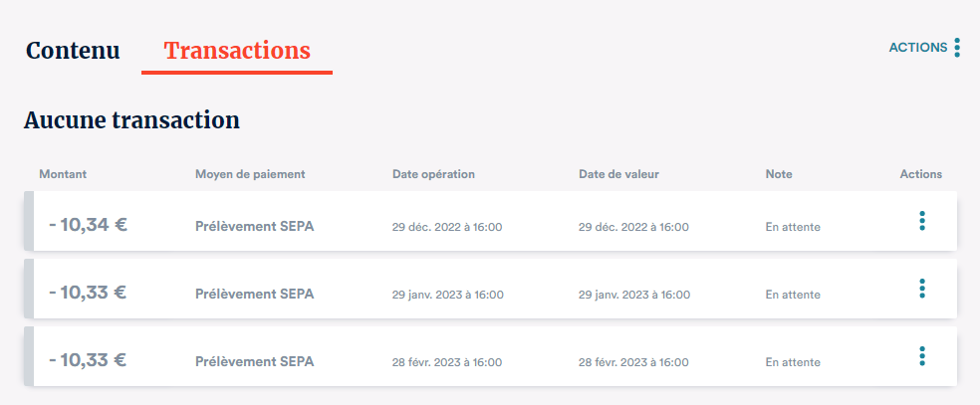The image size is (980, 405).
Task: Open three-dot menu for 29 déc. 2022 transaction
Action: coord(922,221)
